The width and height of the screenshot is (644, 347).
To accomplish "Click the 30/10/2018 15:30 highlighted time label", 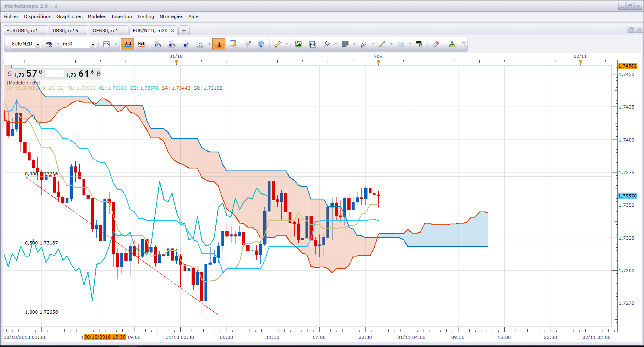I will point(105,337).
